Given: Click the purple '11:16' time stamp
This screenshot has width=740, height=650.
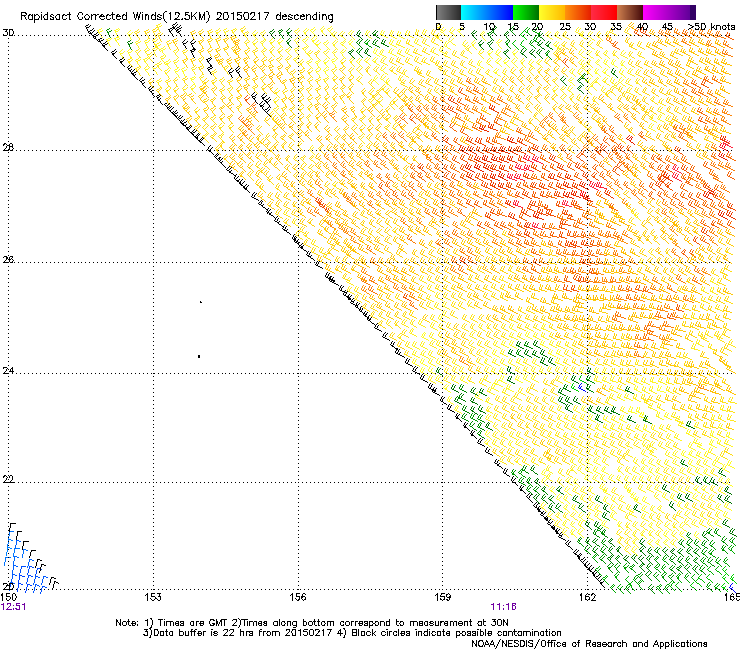Looking at the screenshot, I should pos(503,607).
